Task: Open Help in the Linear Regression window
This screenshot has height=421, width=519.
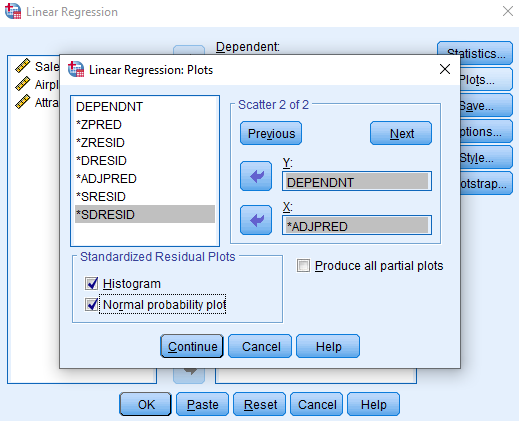Action: click(373, 404)
